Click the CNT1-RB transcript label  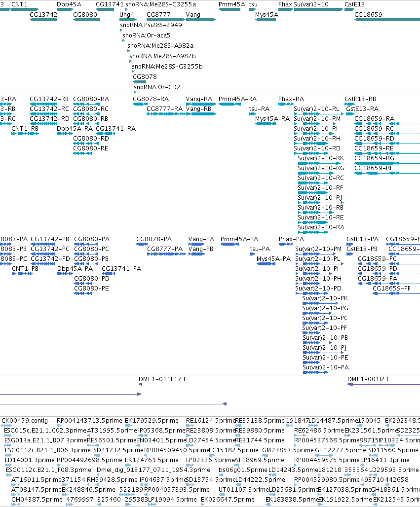point(25,128)
